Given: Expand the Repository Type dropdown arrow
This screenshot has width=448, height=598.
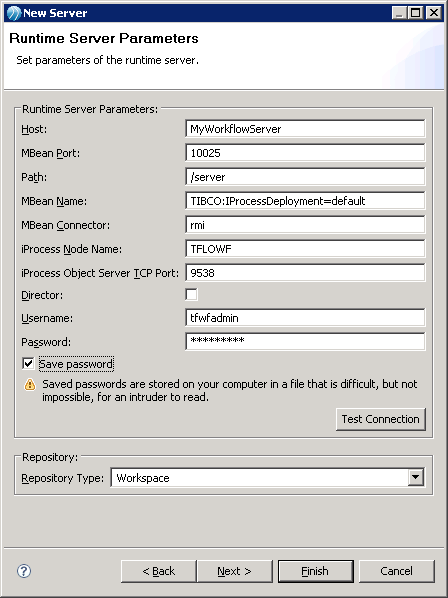Looking at the screenshot, I should 416,477.
